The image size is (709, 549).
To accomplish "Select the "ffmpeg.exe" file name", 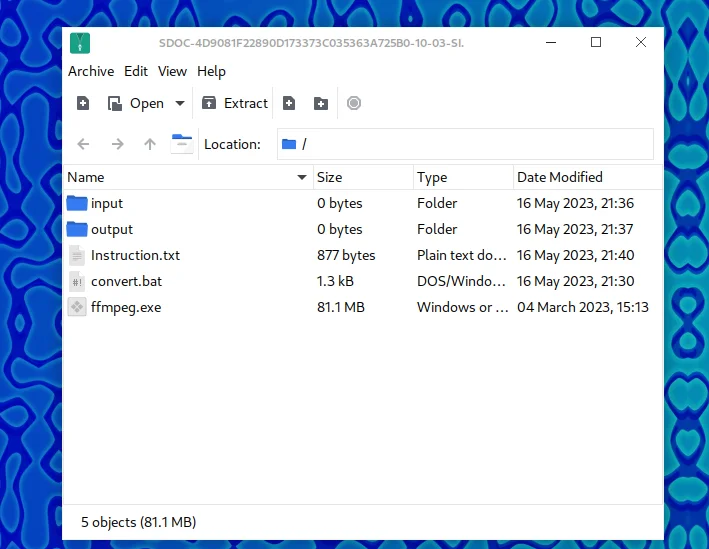I will (126, 308).
